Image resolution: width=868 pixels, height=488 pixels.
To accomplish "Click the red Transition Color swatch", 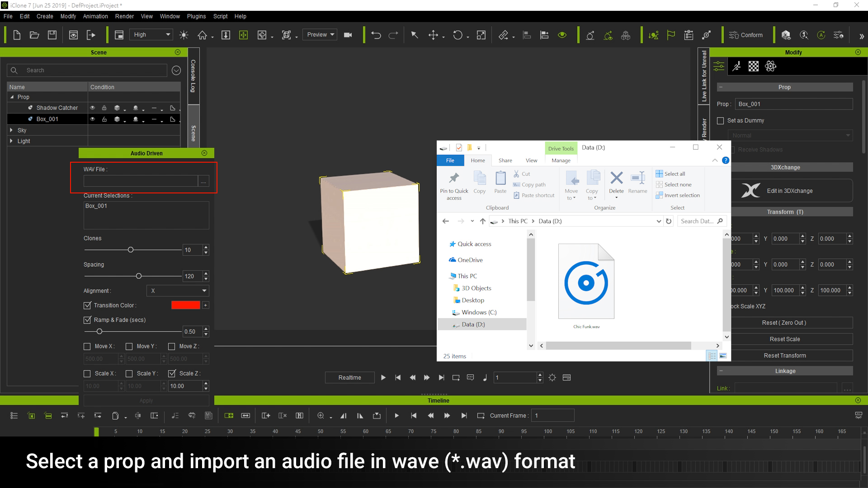I will [185, 305].
